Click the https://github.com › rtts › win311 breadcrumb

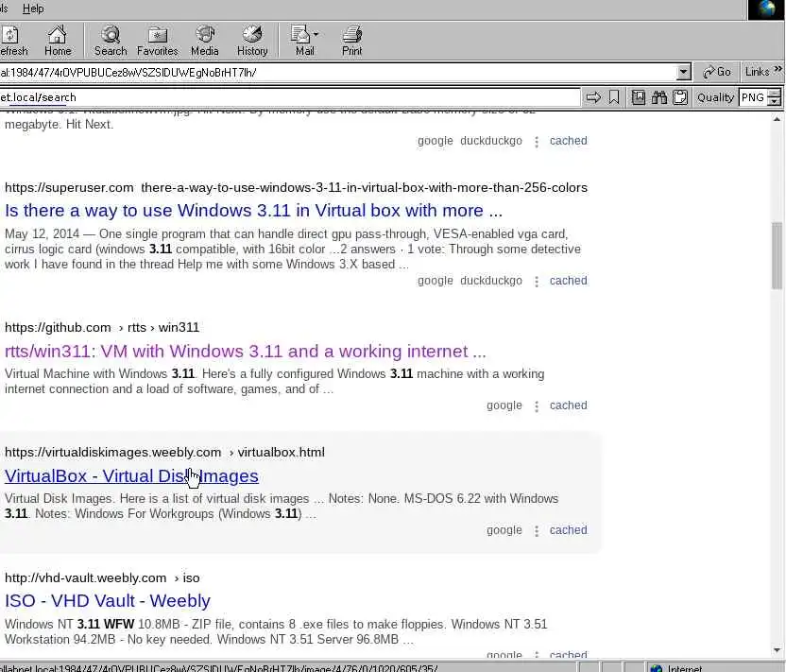click(x=102, y=327)
